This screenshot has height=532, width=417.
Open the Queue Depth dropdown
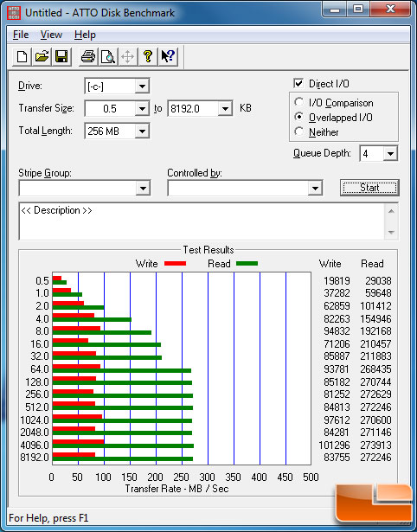click(390, 154)
